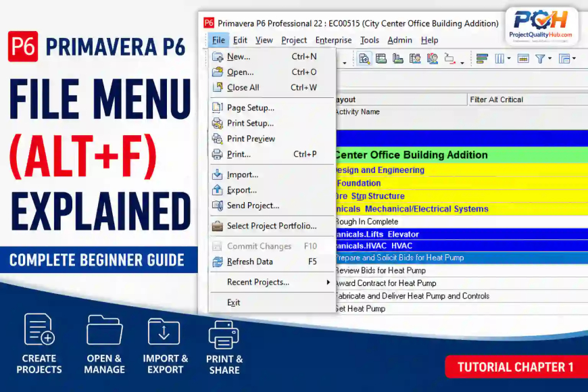Open the Resource Usage Profile icon

433,59
